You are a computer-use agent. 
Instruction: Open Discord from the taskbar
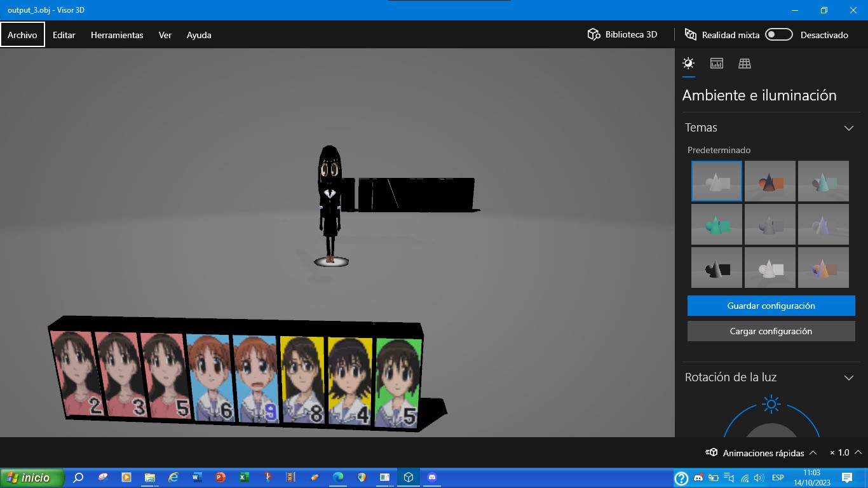(433, 477)
